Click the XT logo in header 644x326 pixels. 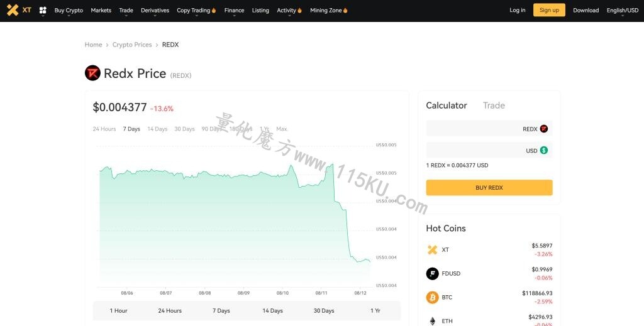19,10
